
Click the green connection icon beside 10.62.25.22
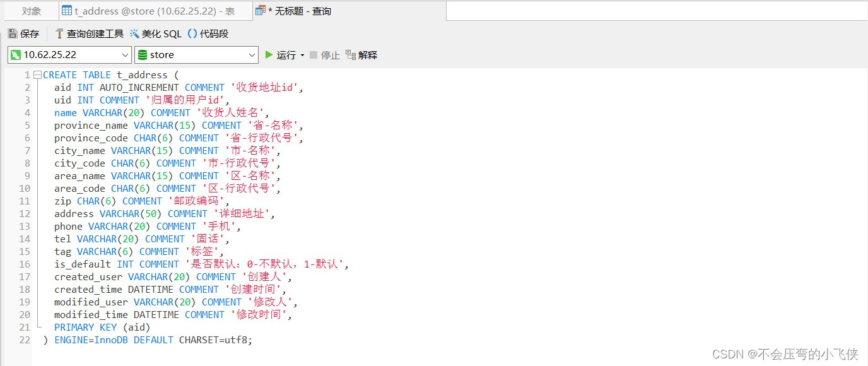point(16,54)
